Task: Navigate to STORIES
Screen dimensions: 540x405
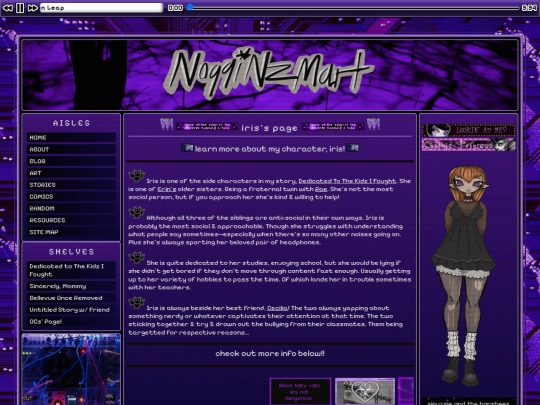Action: point(71,185)
